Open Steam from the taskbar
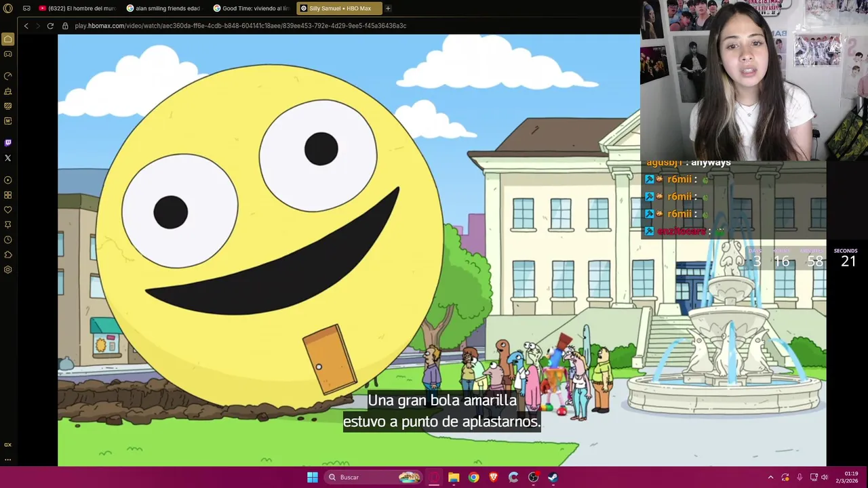 click(x=553, y=477)
